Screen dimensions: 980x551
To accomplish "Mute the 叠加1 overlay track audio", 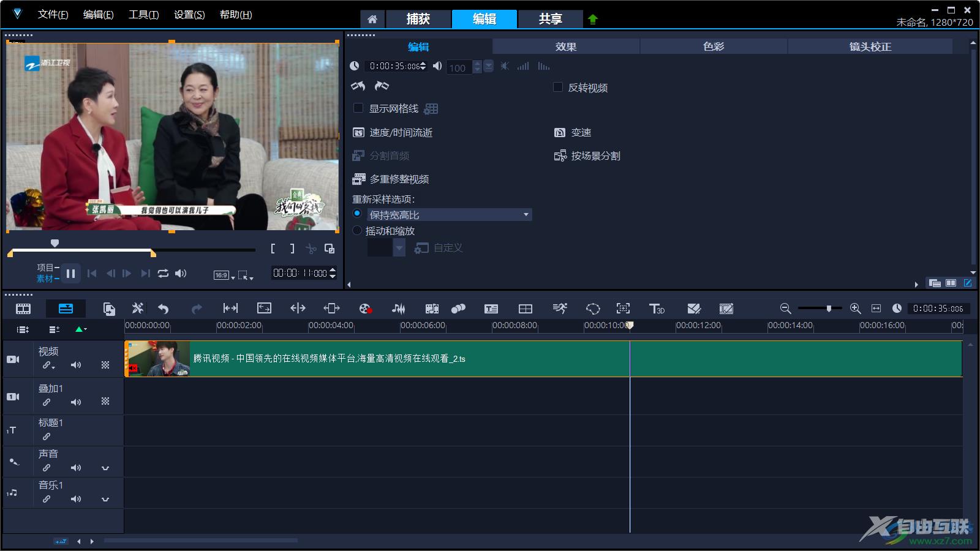I will [76, 402].
